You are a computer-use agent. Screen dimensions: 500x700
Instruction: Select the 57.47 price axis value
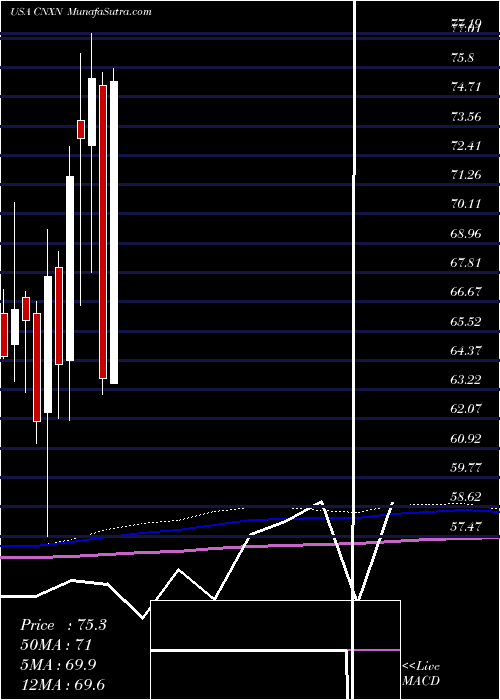pyautogui.click(x=466, y=526)
